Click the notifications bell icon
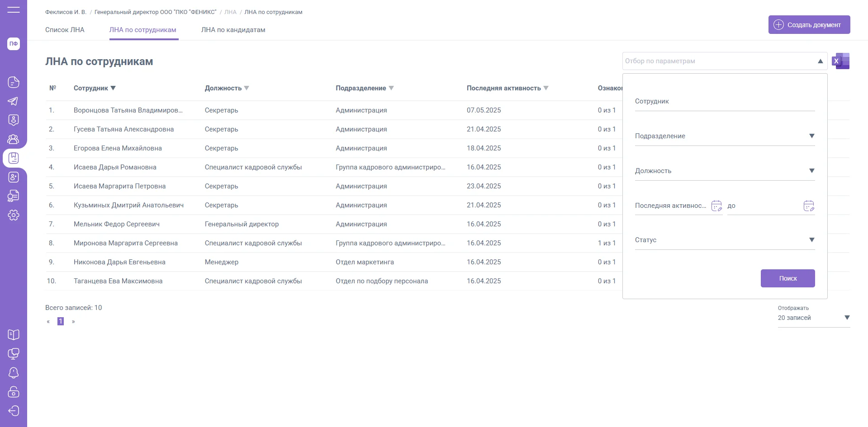This screenshot has width=868, height=427. tap(14, 373)
